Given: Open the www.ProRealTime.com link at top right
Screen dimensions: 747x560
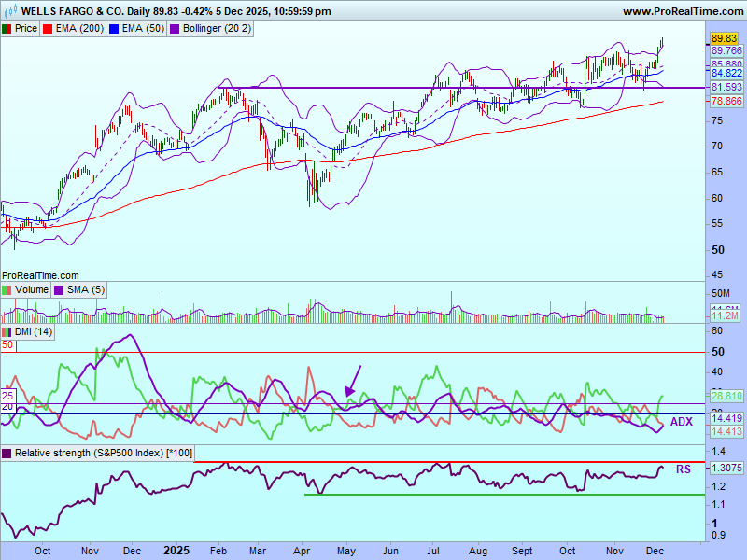Looking at the screenshot, I should click(x=682, y=11).
